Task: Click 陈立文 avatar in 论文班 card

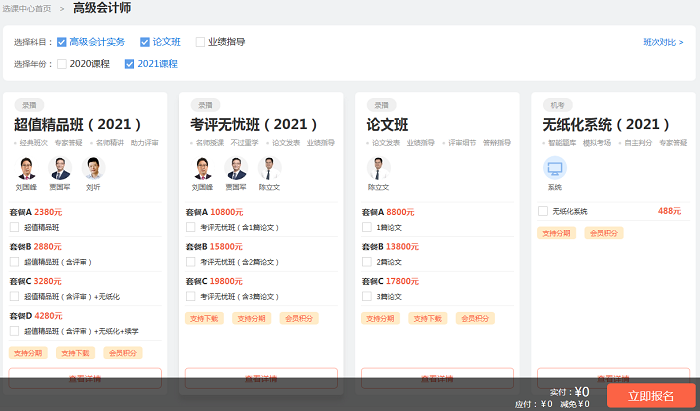Action: [x=379, y=168]
